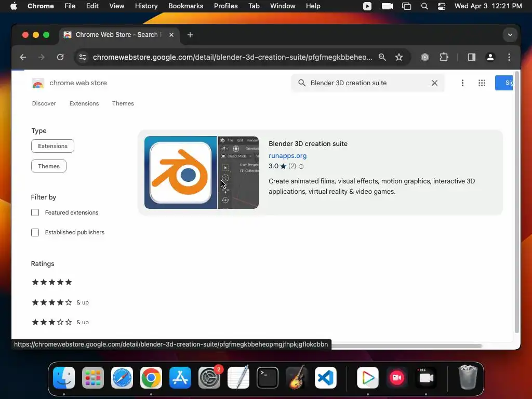Click the search magnifier in store search box
The image size is (532, 399).
click(x=302, y=83)
